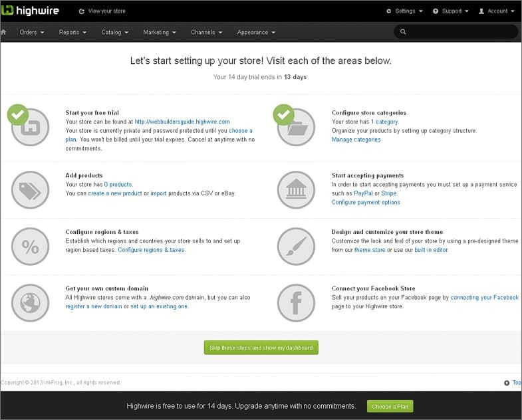Expand the Support dropdown menu
Screen dimensions: 522x420
click(x=451, y=11)
